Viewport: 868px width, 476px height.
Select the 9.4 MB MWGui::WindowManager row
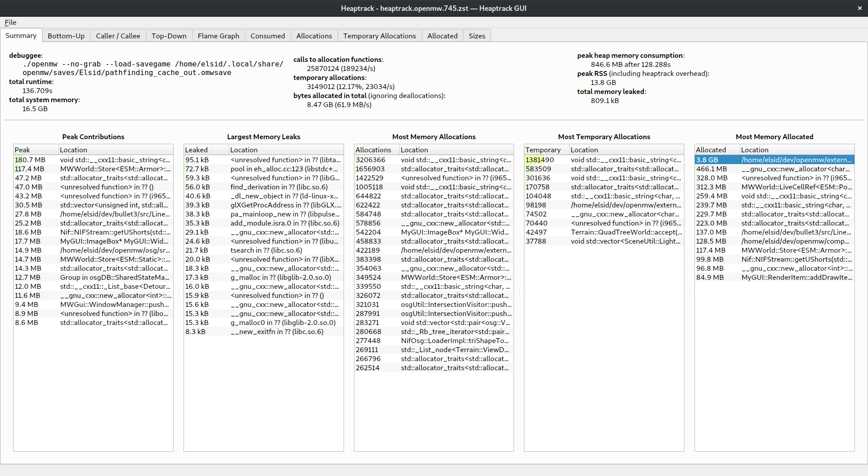93,304
